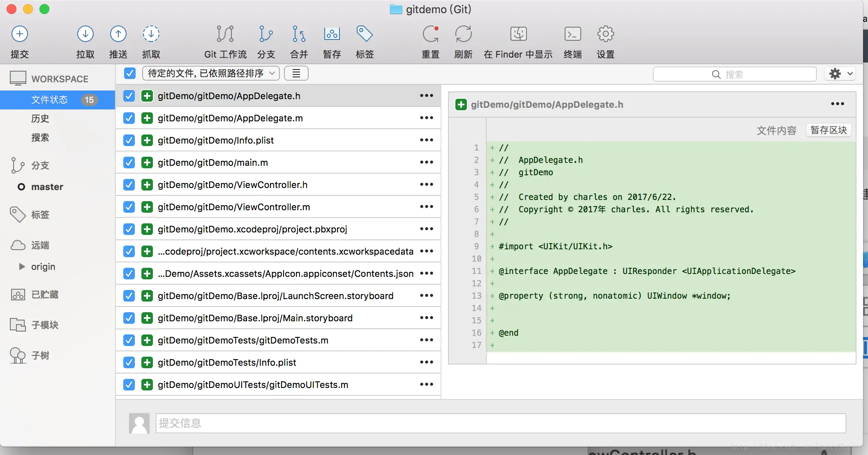Expand the origin remote in the sidebar

tap(22, 267)
